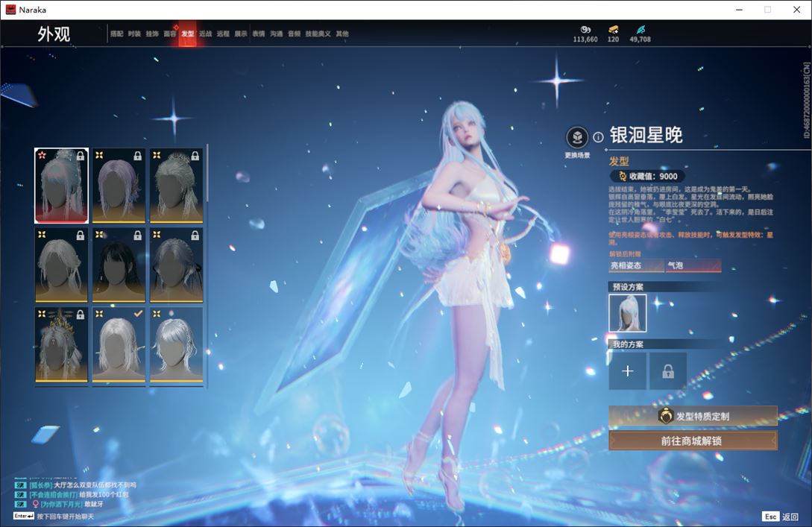Click the 亮相姿态 bonus tag
This screenshot has width=812, height=527.
[x=636, y=265]
